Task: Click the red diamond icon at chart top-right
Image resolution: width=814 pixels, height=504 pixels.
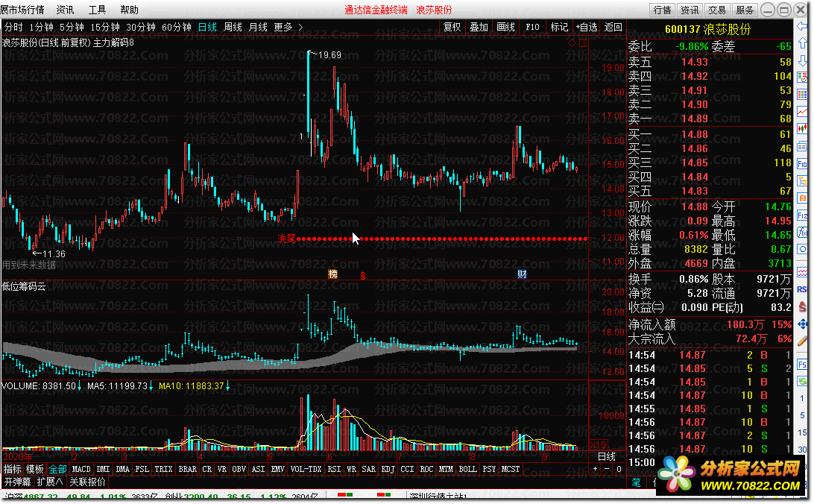Action: point(572,43)
